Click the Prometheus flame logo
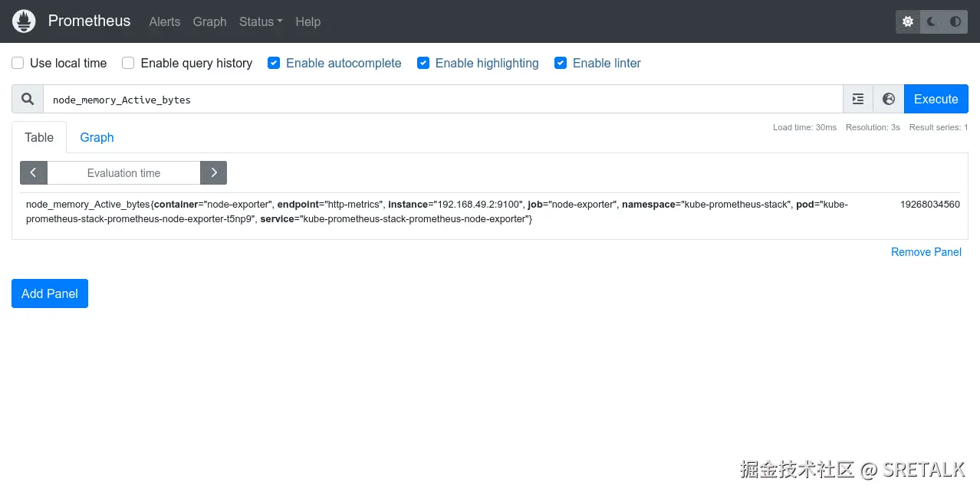This screenshot has width=980, height=495. [x=24, y=21]
